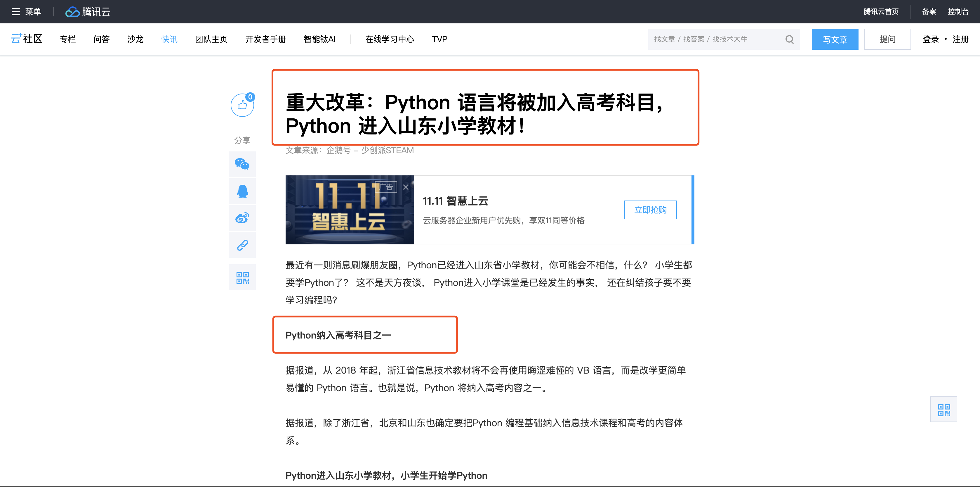Open the hamburger 菜单 menu
This screenshot has width=980, height=487.
pos(26,12)
